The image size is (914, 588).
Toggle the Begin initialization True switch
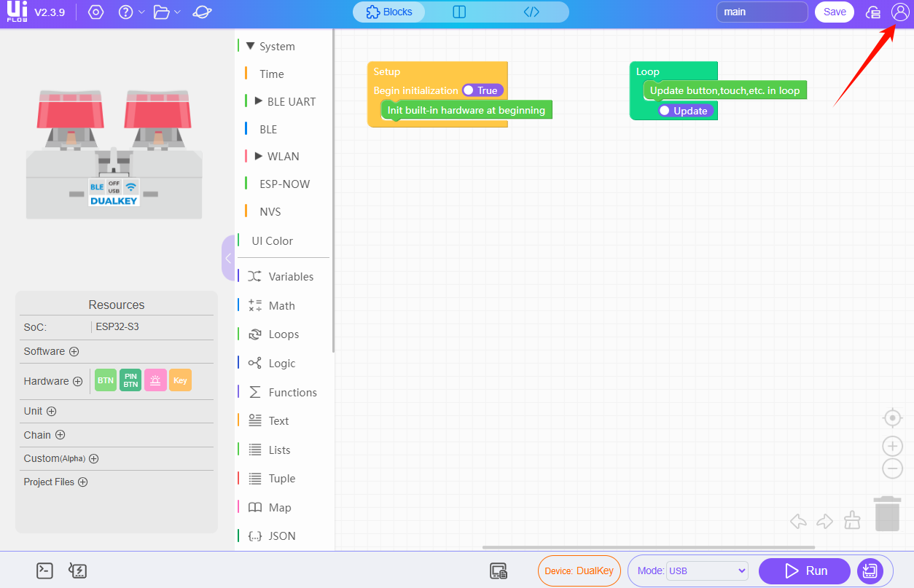[483, 90]
